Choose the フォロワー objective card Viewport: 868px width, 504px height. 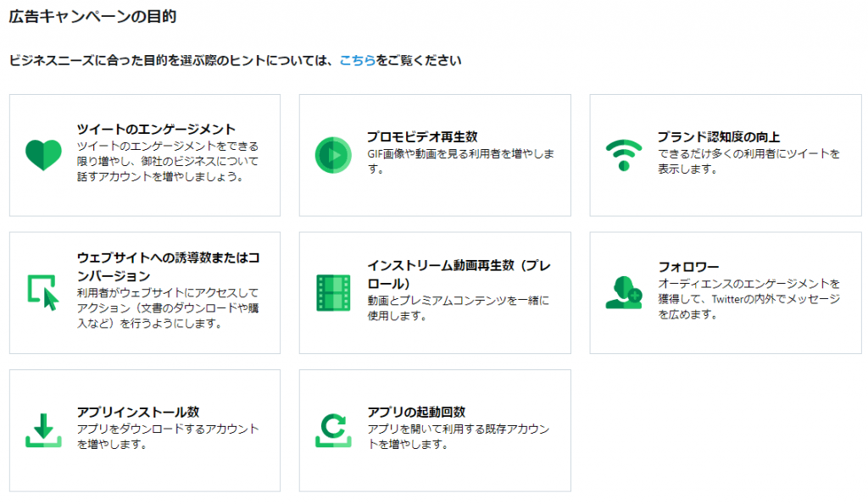click(x=726, y=291)
